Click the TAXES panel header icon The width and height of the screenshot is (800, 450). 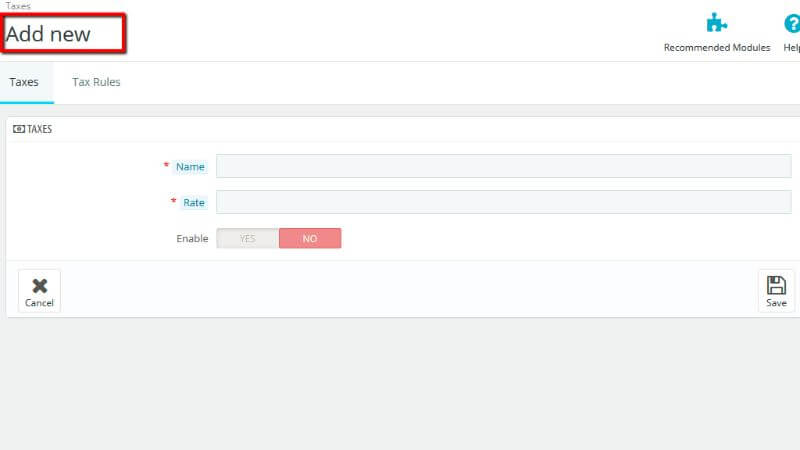(x=19, y=129)
